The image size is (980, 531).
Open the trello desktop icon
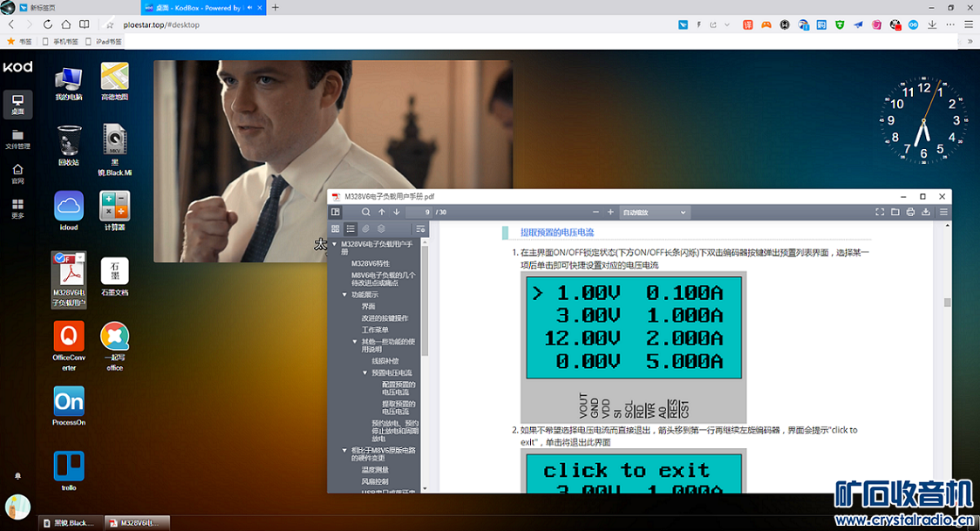point(69,471)
